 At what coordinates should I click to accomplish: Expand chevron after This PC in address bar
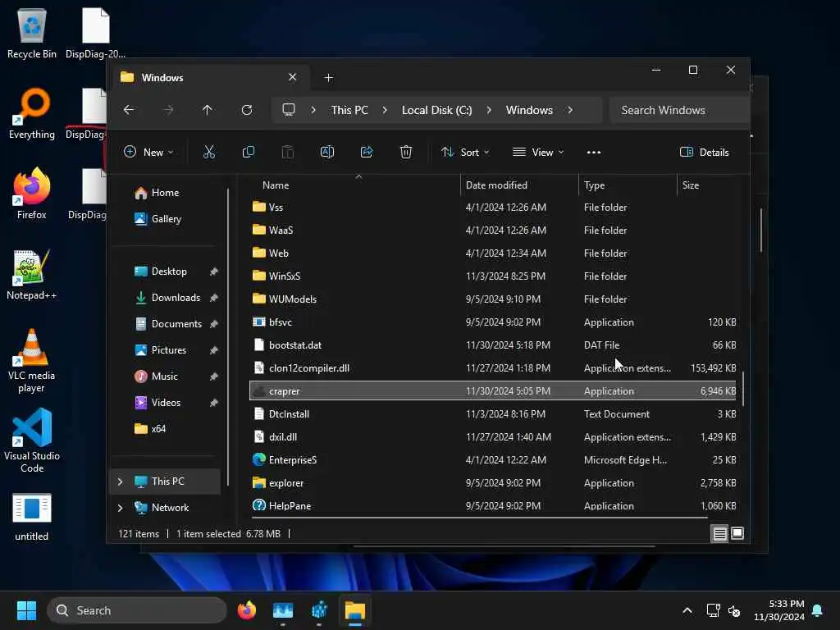pos(385,110)
